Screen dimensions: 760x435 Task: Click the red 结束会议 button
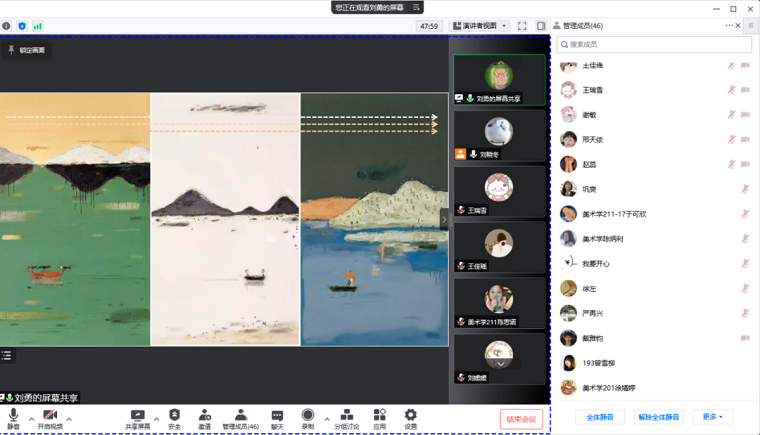click(522, 419)
